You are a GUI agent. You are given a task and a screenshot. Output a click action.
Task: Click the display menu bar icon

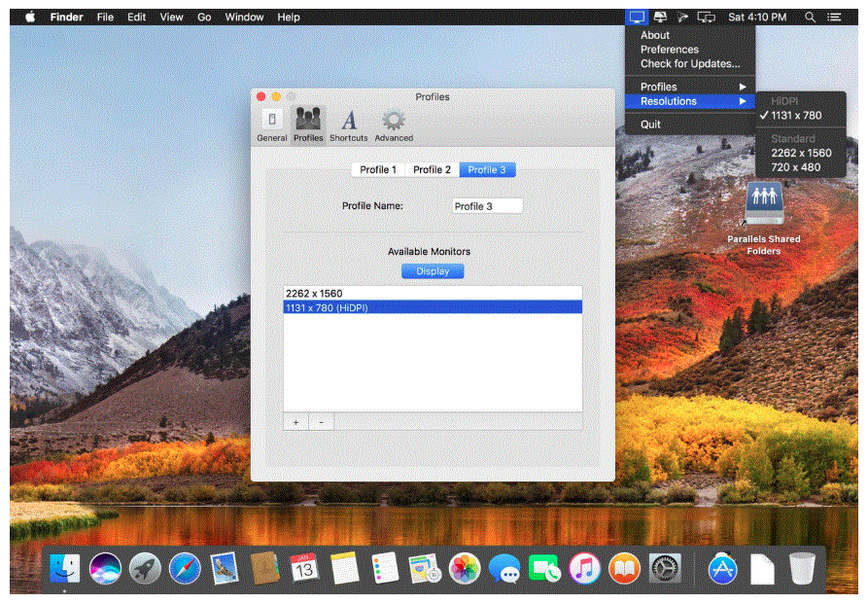click(x=637, y=18)
